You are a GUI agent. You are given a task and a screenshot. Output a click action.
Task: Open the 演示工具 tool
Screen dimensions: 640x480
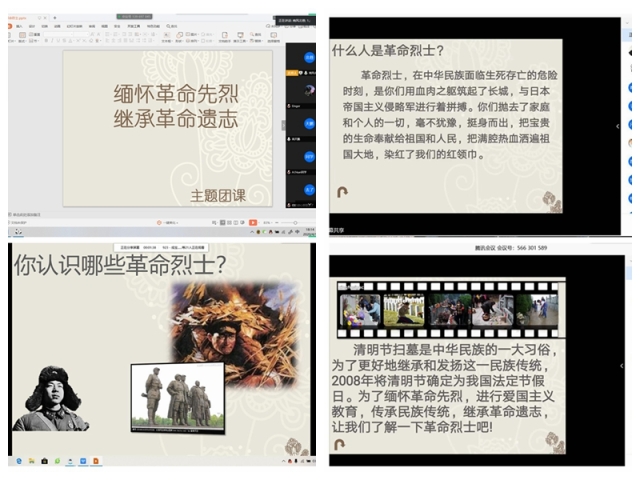(240, 36)
